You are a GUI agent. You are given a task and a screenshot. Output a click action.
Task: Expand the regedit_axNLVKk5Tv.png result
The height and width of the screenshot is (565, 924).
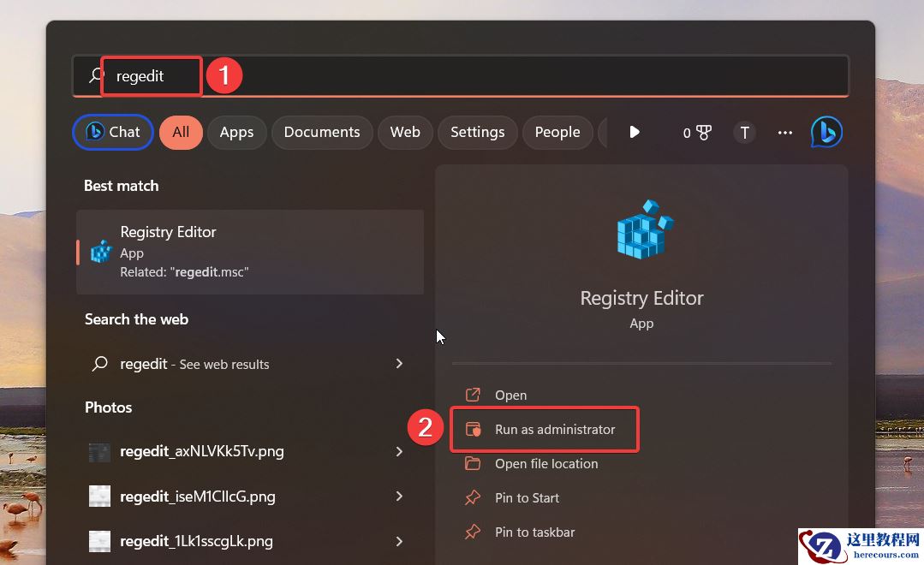pyautogui.click(x=399, y=451)
